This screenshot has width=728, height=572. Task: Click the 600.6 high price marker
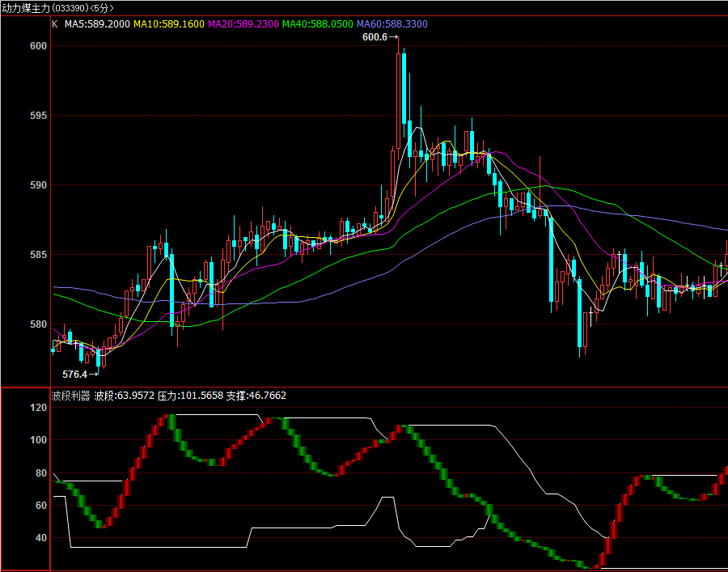pos(375,37)
